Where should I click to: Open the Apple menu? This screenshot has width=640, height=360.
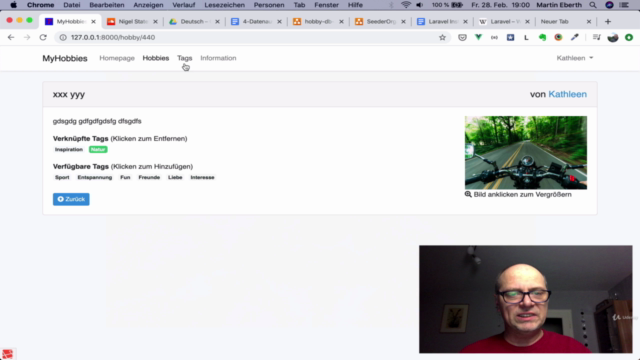(13, 5)
